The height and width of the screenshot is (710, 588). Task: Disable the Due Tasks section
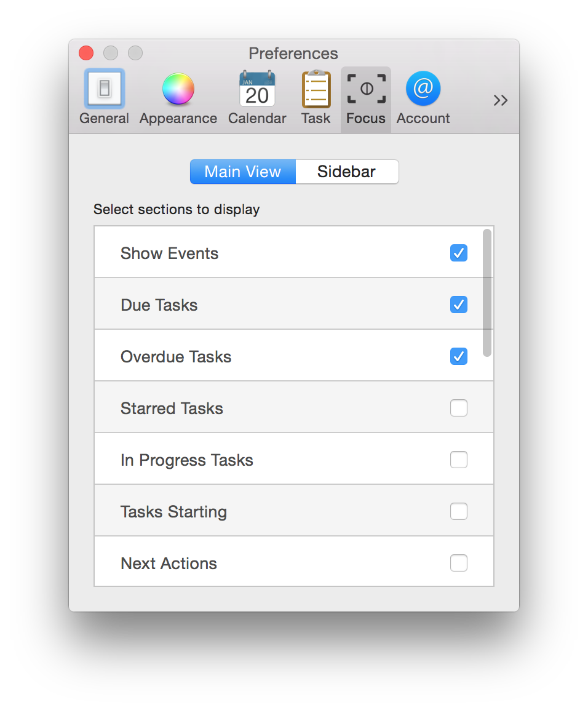click(459, 305)
